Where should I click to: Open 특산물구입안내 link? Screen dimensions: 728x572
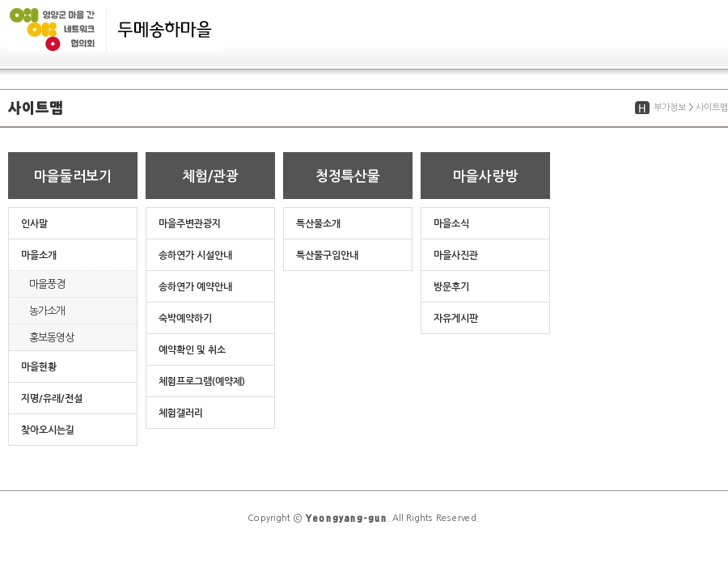click(348, 255)
